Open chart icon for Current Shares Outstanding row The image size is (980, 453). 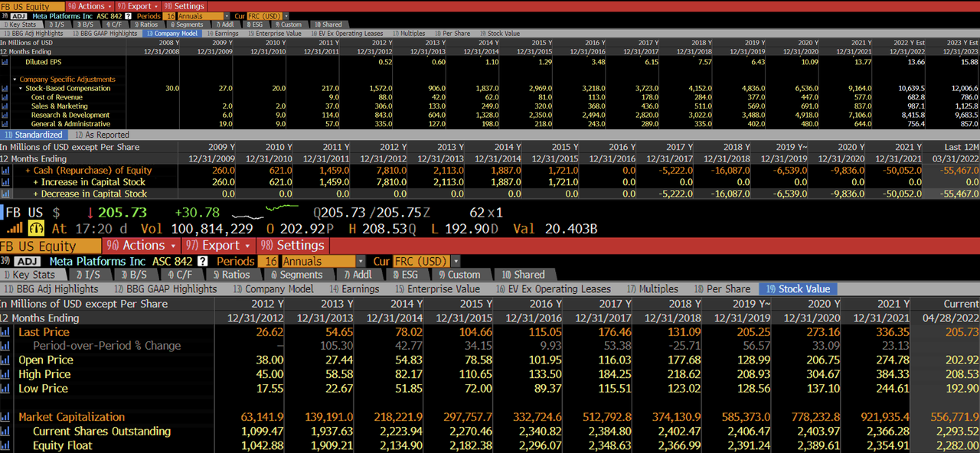[5, 432]
